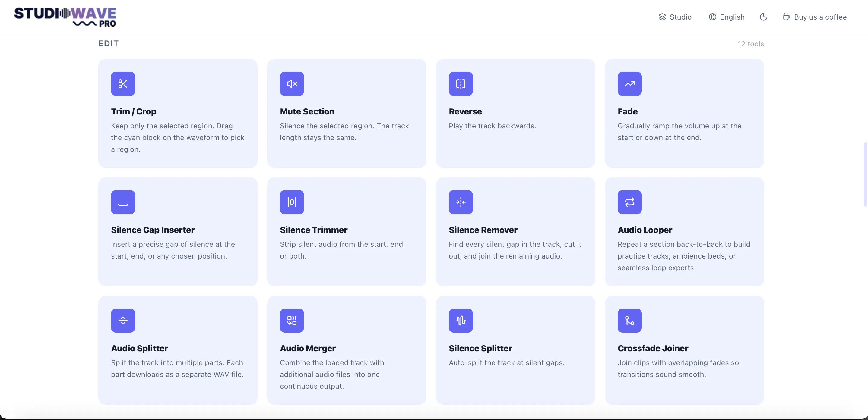This screenshot has height=420, width=868.
Task: Go to the Studio page
Action: coord(675,17)
